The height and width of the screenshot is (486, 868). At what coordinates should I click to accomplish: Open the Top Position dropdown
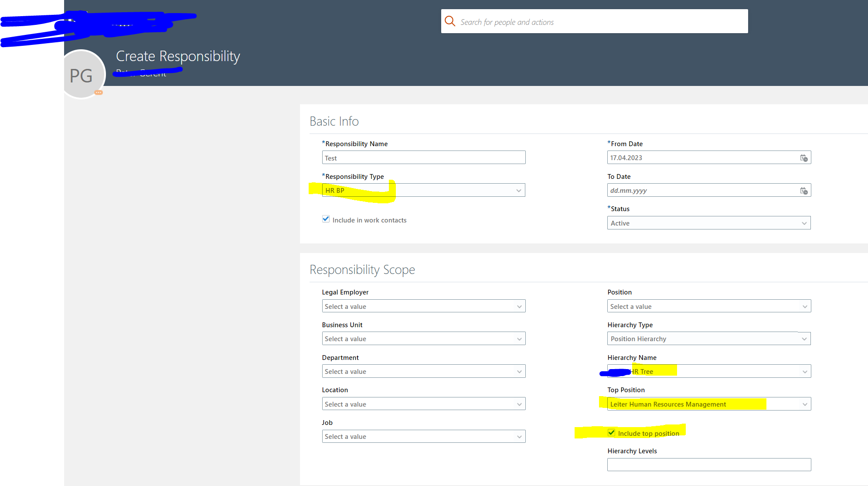(804, 404)
